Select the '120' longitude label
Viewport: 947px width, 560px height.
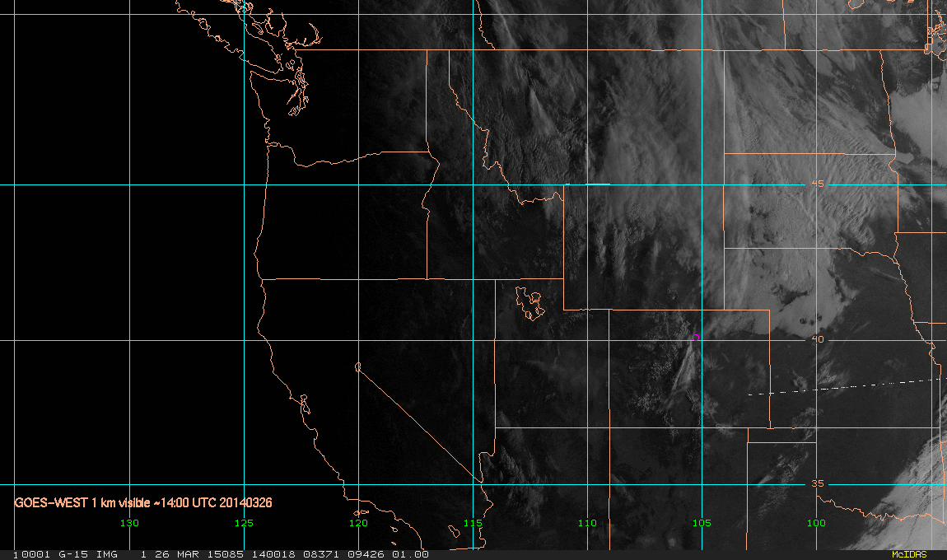coord(358,523)
